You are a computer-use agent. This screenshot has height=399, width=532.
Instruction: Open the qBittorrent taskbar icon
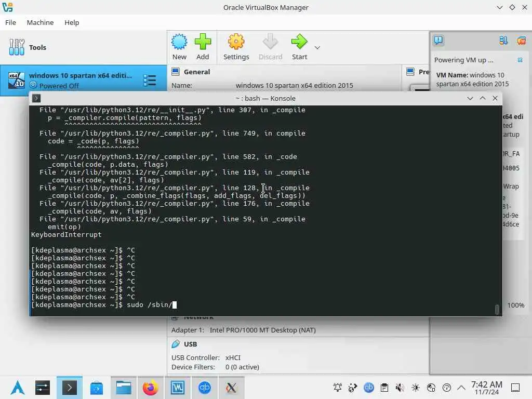point(204,388)
